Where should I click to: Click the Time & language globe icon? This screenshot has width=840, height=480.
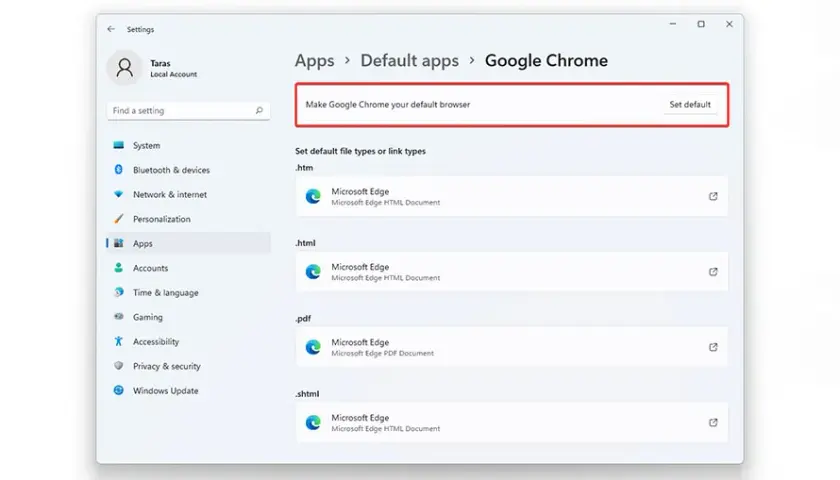click(118, 292)
